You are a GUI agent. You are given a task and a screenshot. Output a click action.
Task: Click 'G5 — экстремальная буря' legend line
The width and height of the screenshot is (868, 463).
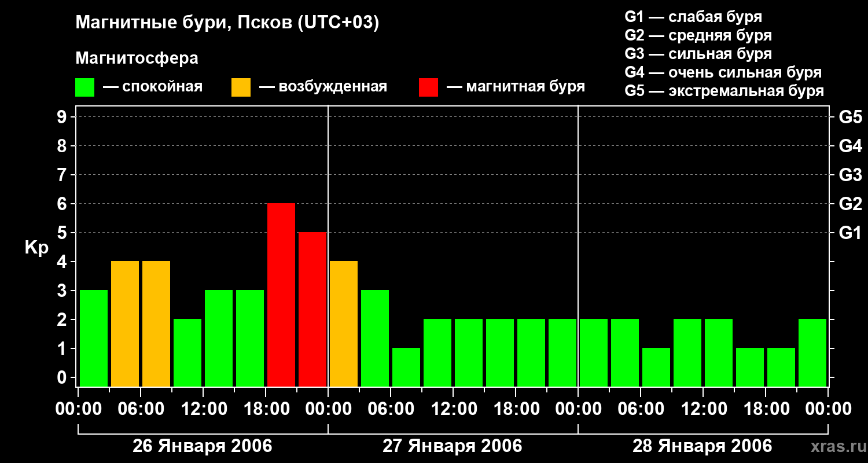pos(724,91)
